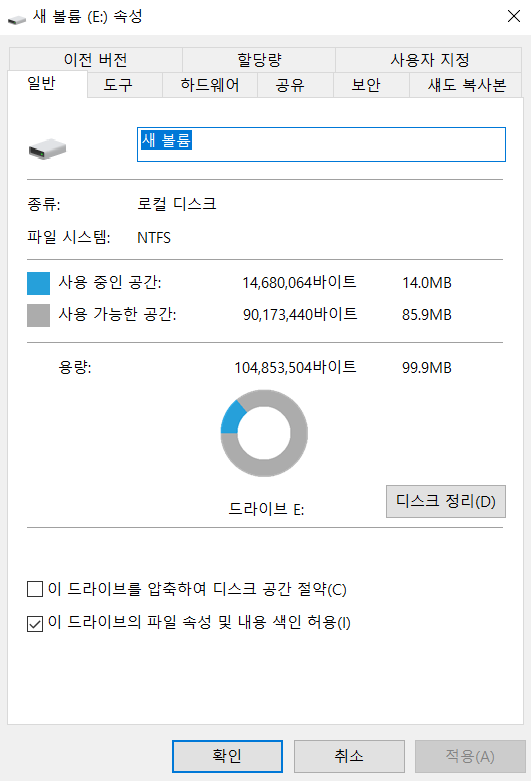531x781 pixels.
Task: Click the 적용(A) button
Action: click(x=470, y=756)
